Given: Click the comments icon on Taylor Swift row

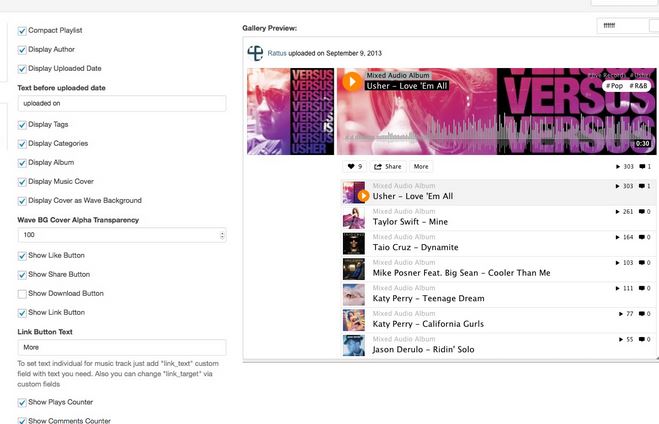Looking at the screenshot, I should click(x=642, y=212).
